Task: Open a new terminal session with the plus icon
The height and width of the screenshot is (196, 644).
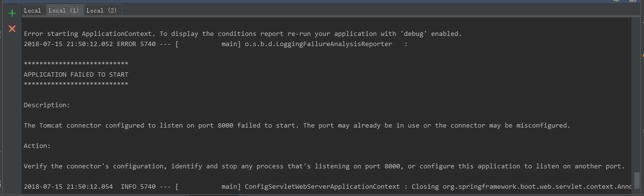Action: pyautogui.click(x=12, y=13)
